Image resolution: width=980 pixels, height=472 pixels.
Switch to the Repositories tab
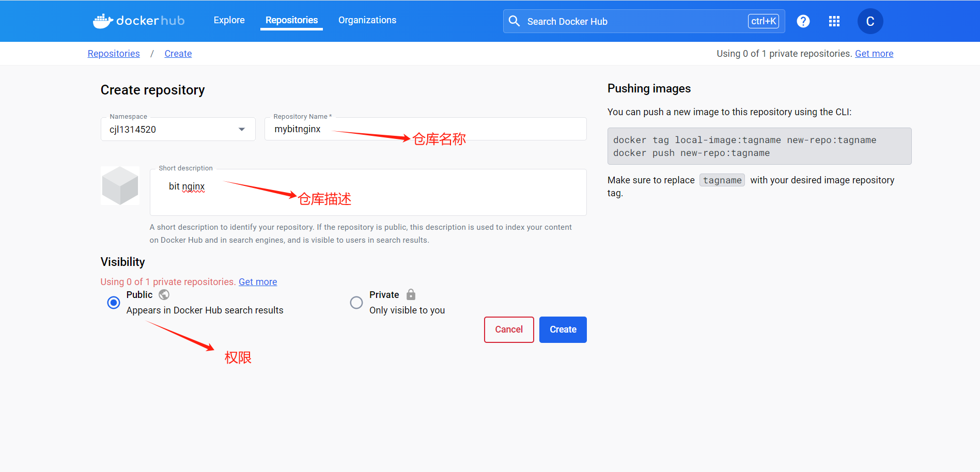coord(292,20)
